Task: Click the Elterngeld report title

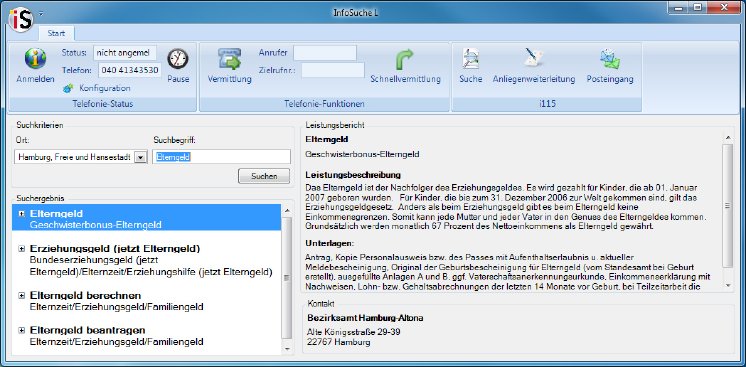Action: [327, 139]
